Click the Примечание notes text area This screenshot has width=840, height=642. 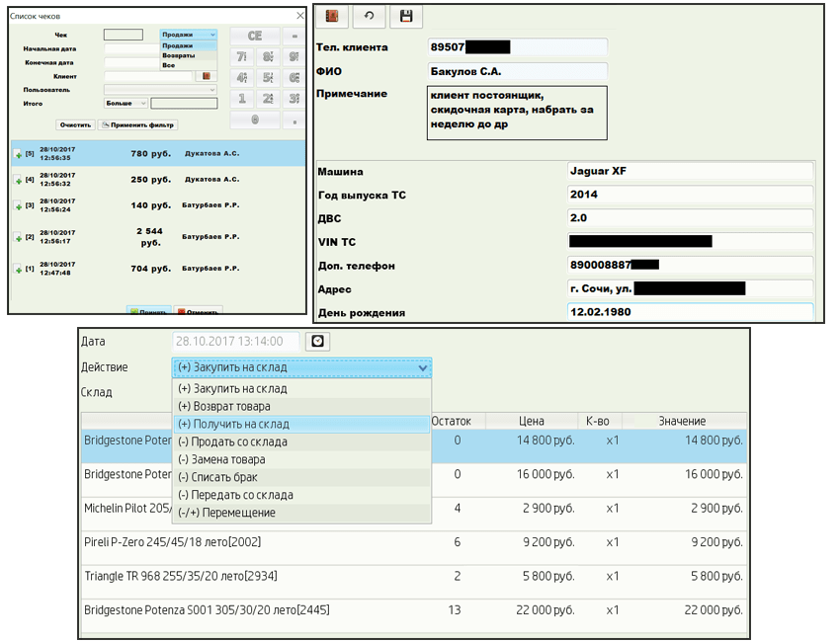click(517, 113)
